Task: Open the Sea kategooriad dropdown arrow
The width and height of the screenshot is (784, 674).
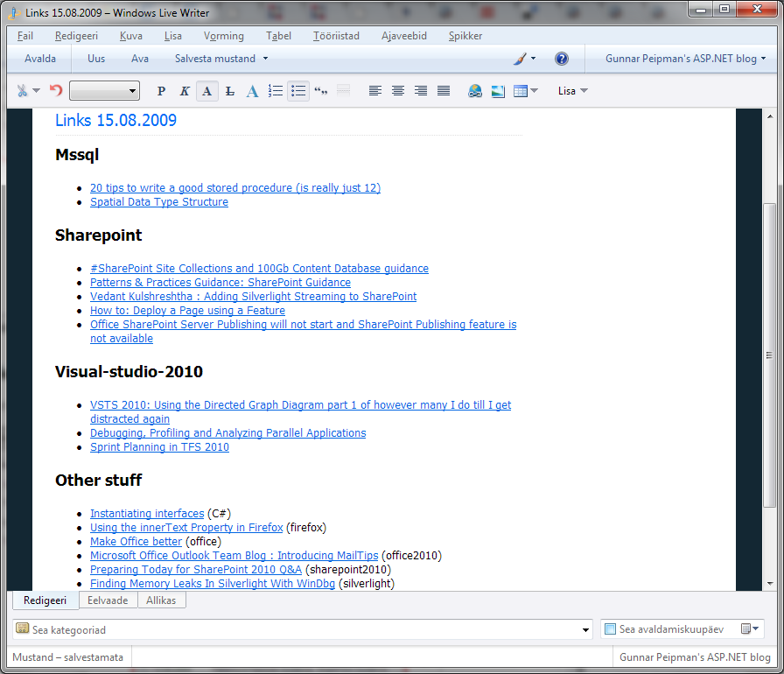Action: click(x=585, y=630)
